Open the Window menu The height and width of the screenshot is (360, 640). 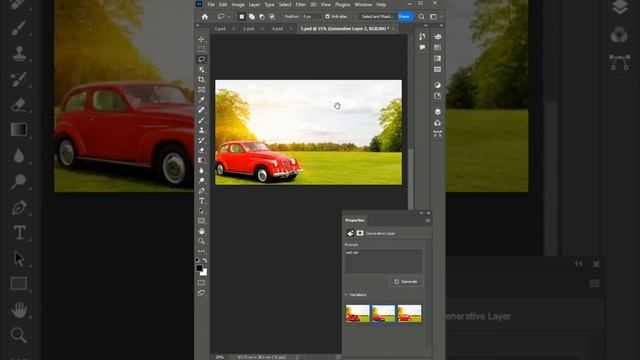click(363, 4)
